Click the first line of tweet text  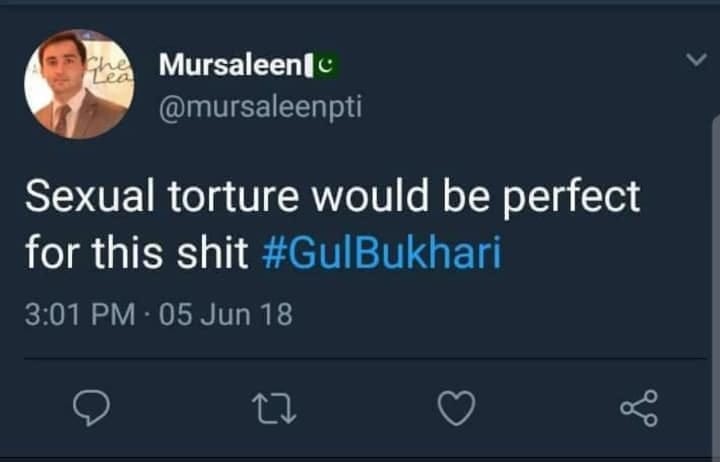click(332, 197)
